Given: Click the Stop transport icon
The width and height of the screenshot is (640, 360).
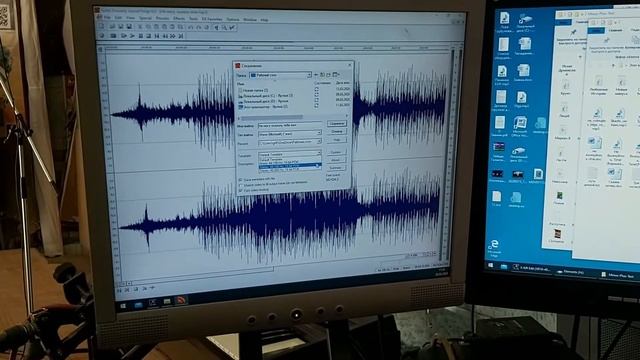Looking at the screenshot, I should pos(148,36).
